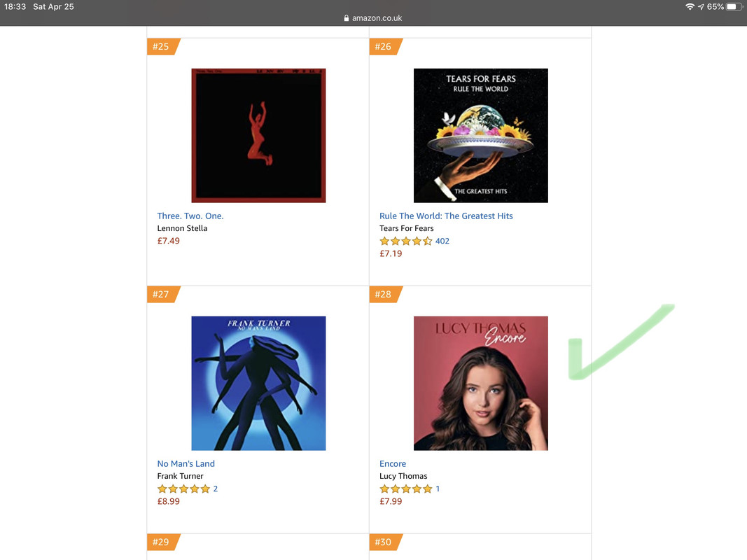The width and height of the screenshot is (747, 560).
Task: Click the Three. Two. One. title link
Action: tap(190, 216)
